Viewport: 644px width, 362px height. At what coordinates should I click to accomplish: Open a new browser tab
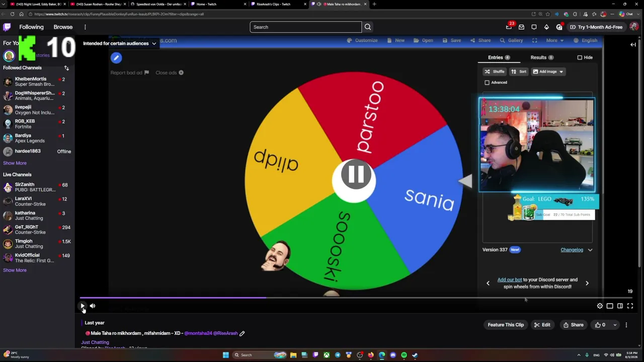(x=374, y=4)
